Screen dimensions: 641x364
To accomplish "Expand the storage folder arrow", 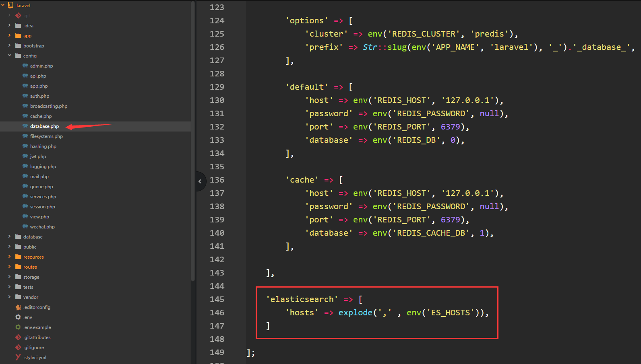I will coord(9,277).
